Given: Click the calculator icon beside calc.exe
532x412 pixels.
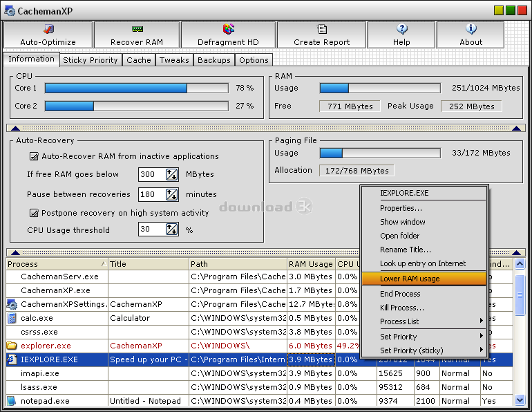Looking at the screenshot, I should (12, 318).
